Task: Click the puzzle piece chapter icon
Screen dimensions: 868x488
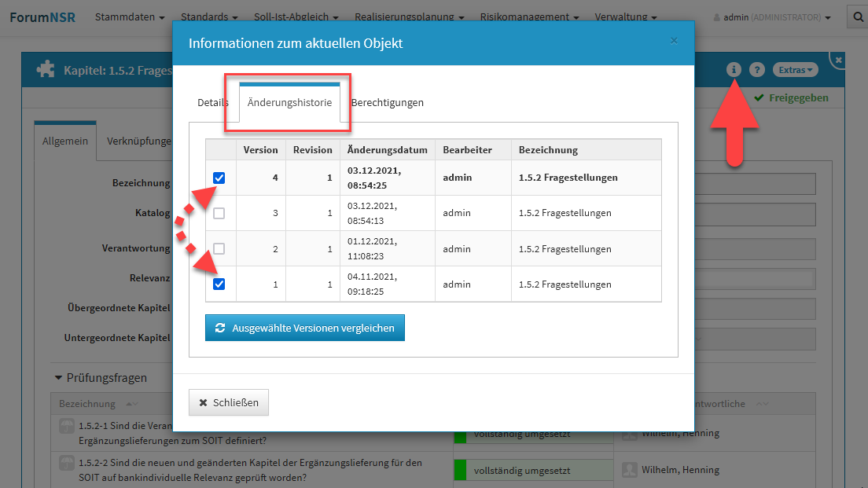Action: tap(46, 70)
